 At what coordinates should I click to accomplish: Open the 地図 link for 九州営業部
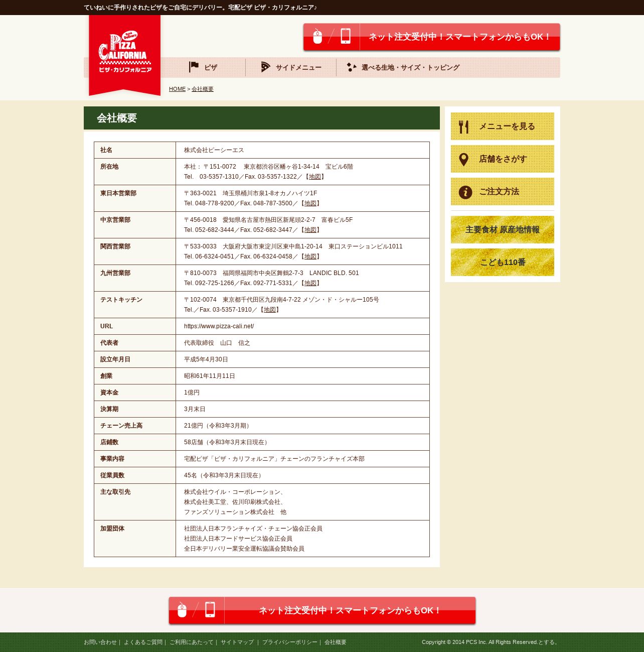tap(310, 283)
